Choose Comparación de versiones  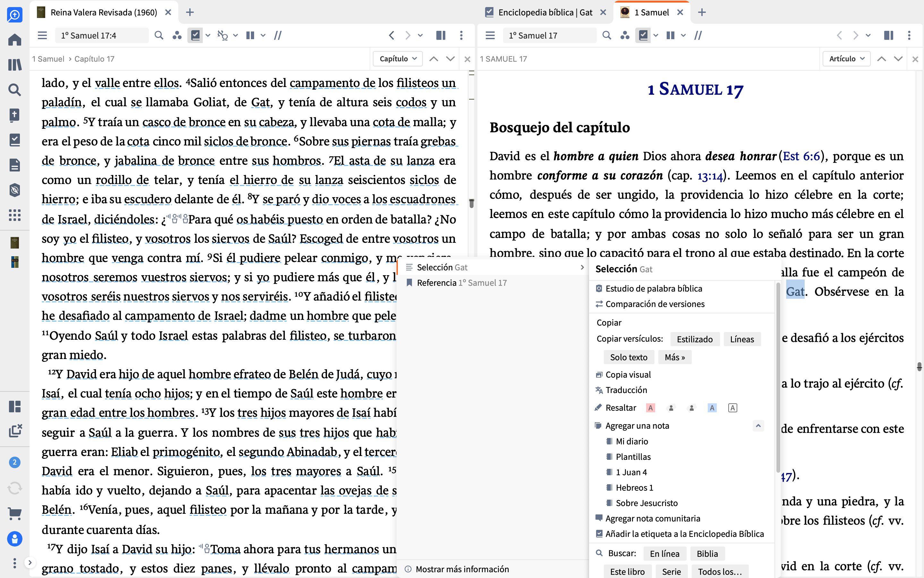(655, 304)
